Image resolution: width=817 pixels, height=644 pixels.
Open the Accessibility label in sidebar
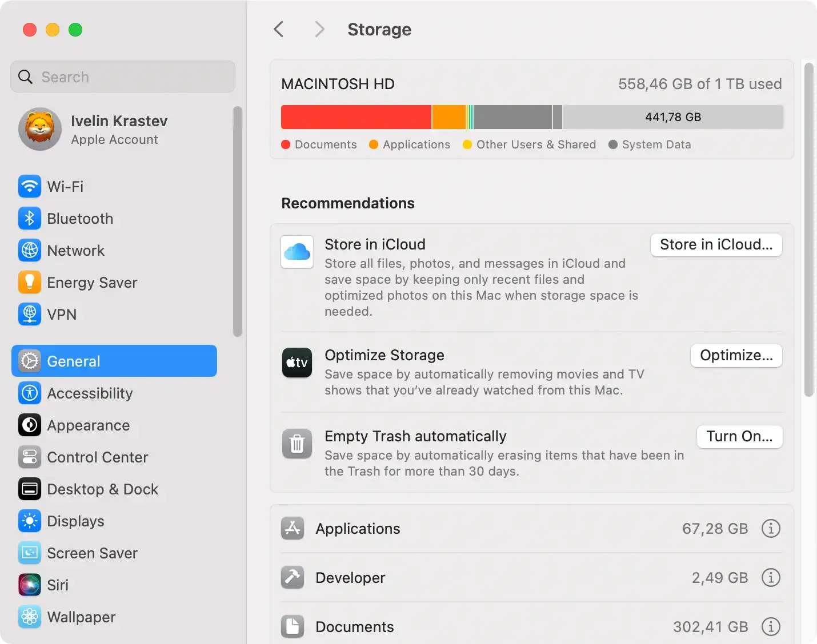90,393
